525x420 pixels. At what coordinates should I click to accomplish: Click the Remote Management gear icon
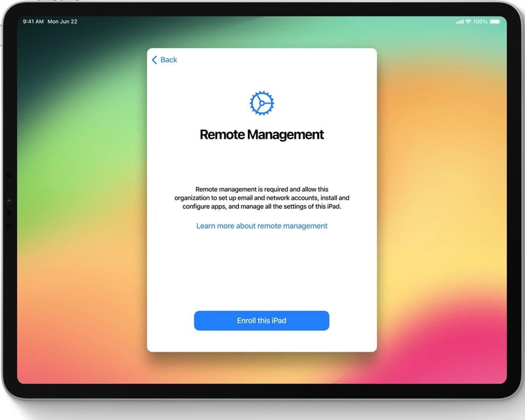pyautogui.click(x=262, y=103)
